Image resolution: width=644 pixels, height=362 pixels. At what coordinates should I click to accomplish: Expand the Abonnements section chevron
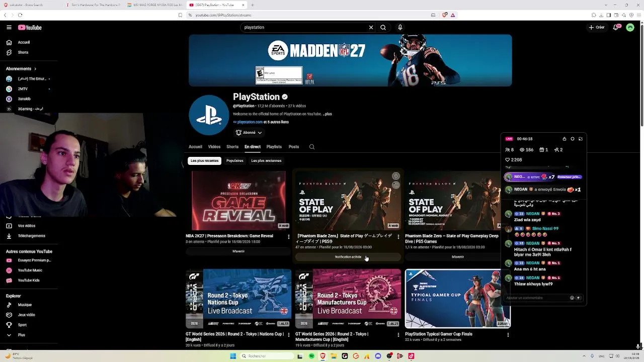click(x=35, y=69)
